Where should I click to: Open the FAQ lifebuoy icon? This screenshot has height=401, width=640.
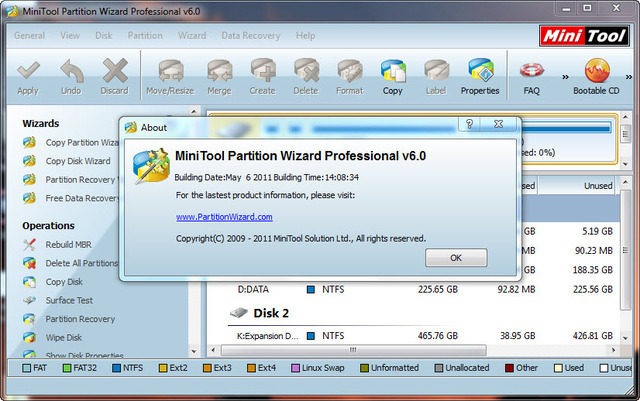tap(532, 71)
